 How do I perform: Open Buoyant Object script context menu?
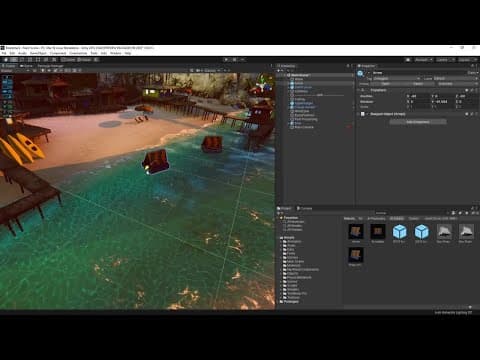click(477, 114)
